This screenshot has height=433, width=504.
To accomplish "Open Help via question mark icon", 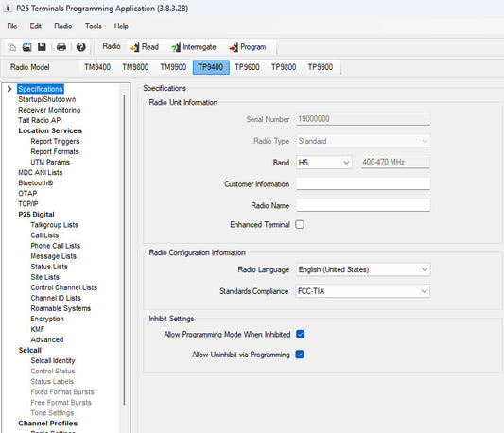I will click(x=80, y=47).
